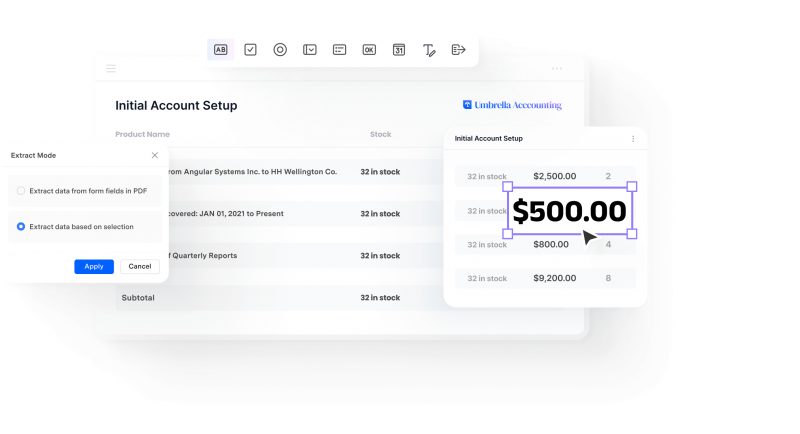Click the Initial Account Setup document heading

(x=176, y=106)
